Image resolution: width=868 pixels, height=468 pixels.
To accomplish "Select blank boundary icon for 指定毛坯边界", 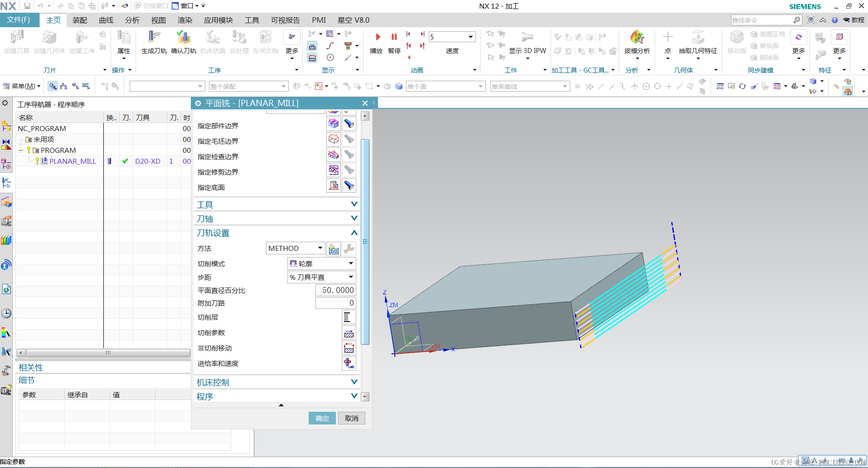I will pyautogui.click(x=334, y=139).
